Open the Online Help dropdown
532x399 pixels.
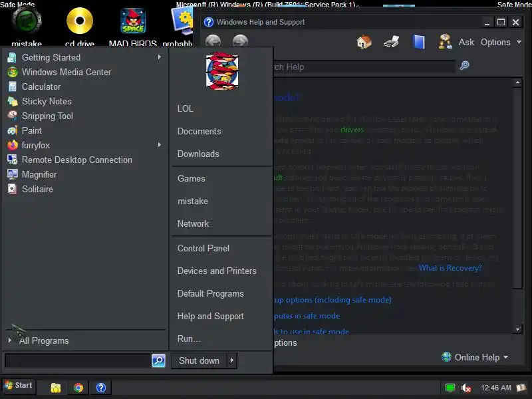click(475, 357)
